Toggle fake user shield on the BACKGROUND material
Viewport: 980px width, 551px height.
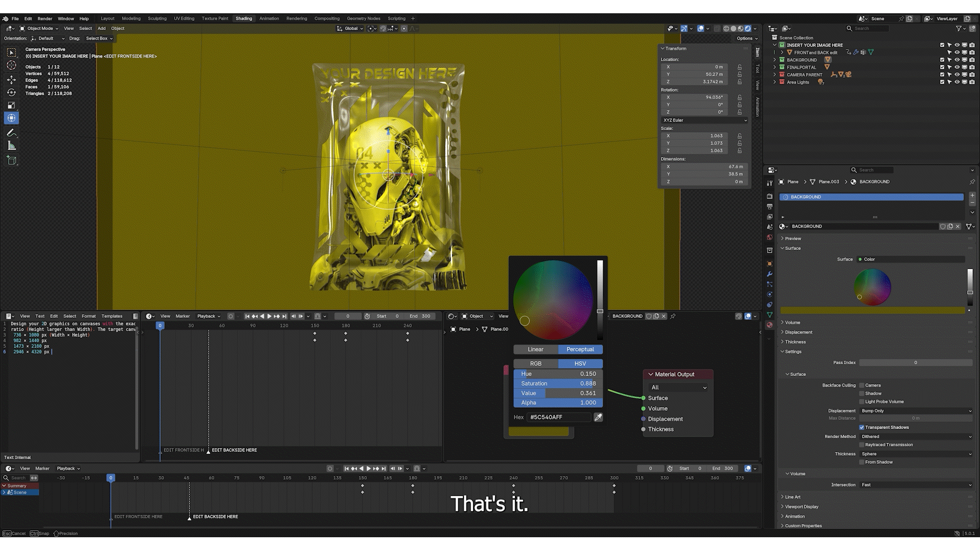coord(943,227)
